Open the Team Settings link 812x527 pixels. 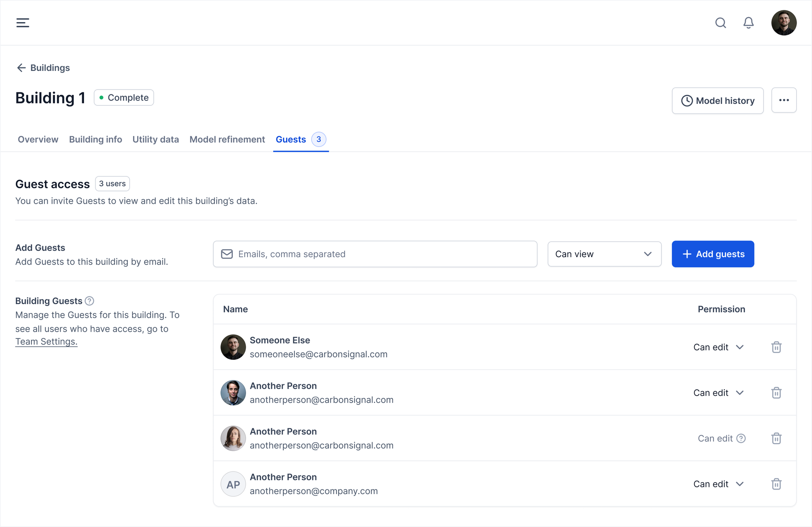coord(46,342)
